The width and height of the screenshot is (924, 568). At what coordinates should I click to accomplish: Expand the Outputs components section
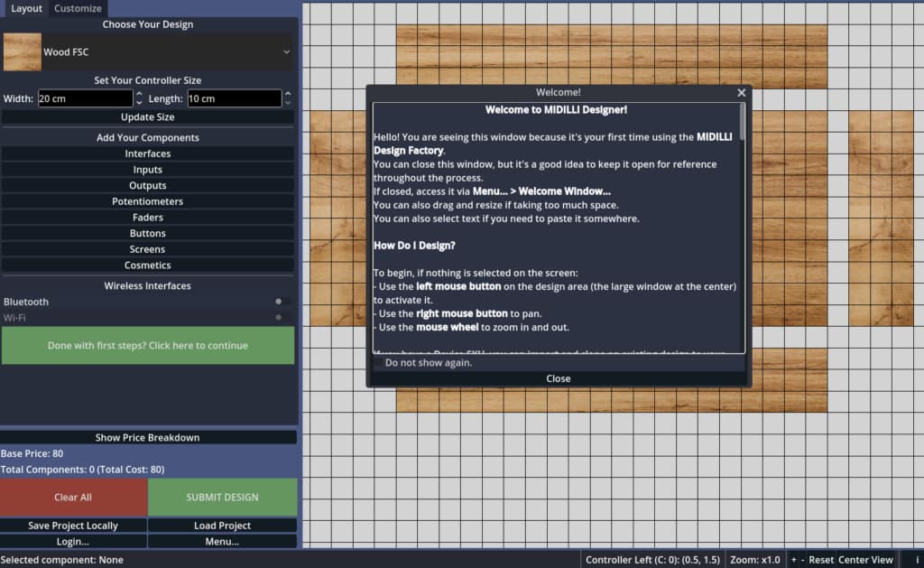point(147,185)
